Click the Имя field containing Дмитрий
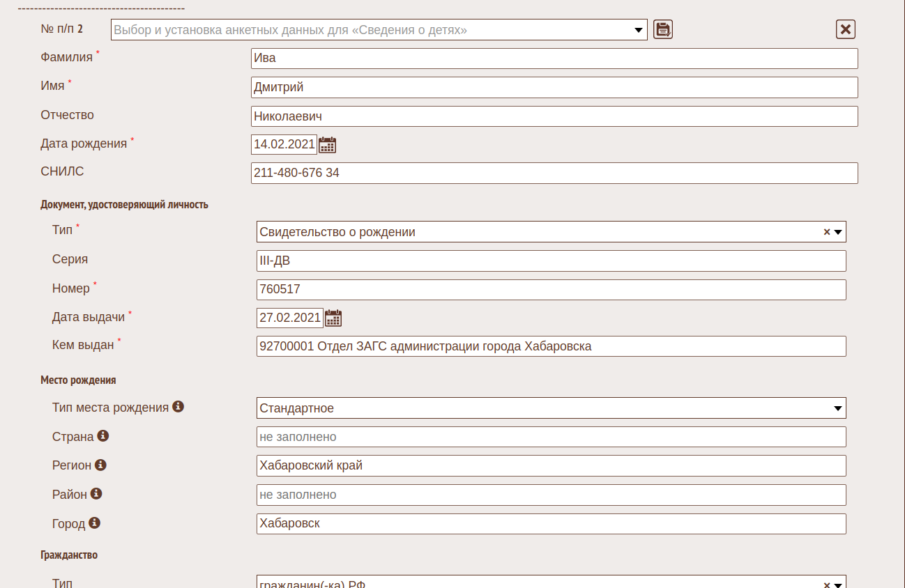Screen dimensions: 905x588 [x=554, y=87]
